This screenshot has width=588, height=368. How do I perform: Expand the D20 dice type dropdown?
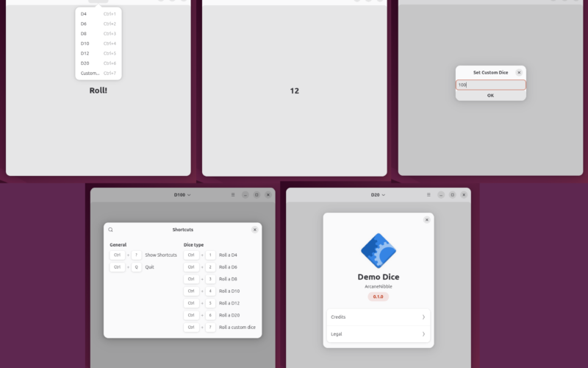pos(378,195)
